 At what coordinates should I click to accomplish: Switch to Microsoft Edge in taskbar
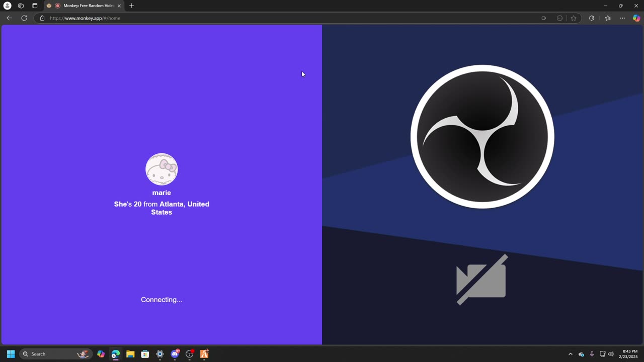(116, 354)
